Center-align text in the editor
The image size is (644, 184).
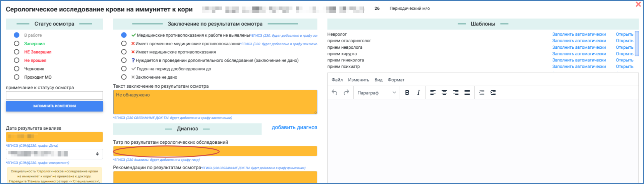(x=444, y=93)
